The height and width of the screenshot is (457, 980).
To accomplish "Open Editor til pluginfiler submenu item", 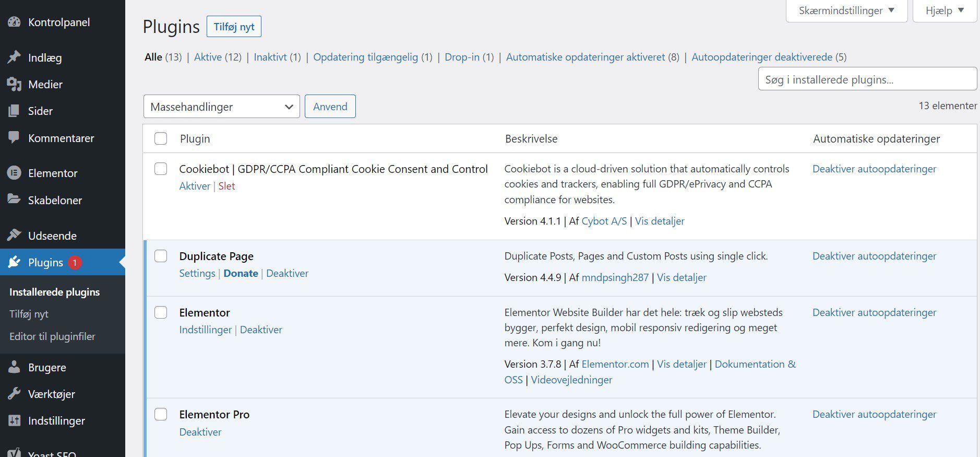I will tap(52, 336).
